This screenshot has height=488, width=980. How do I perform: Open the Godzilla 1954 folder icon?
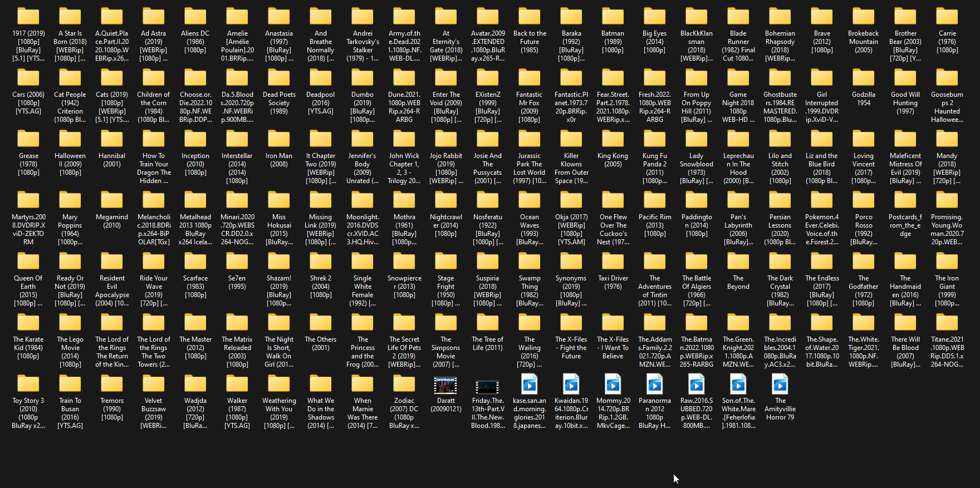[x=864, y=78]
